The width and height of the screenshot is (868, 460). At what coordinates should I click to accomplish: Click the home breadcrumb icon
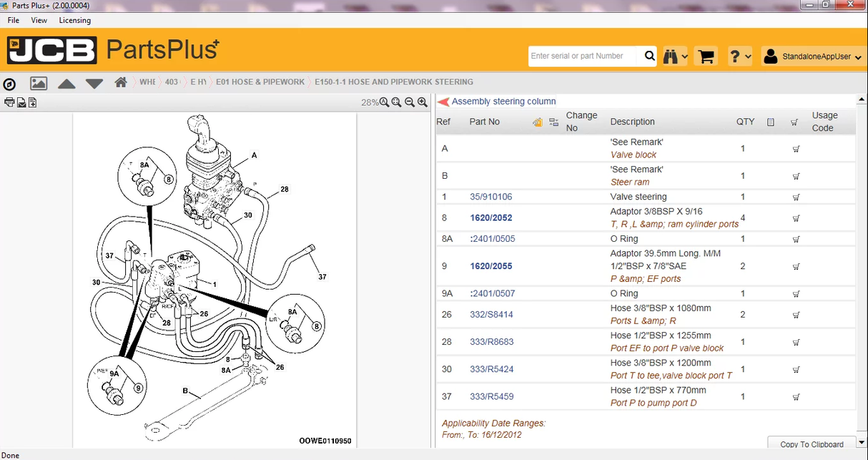tap(121, 82)
